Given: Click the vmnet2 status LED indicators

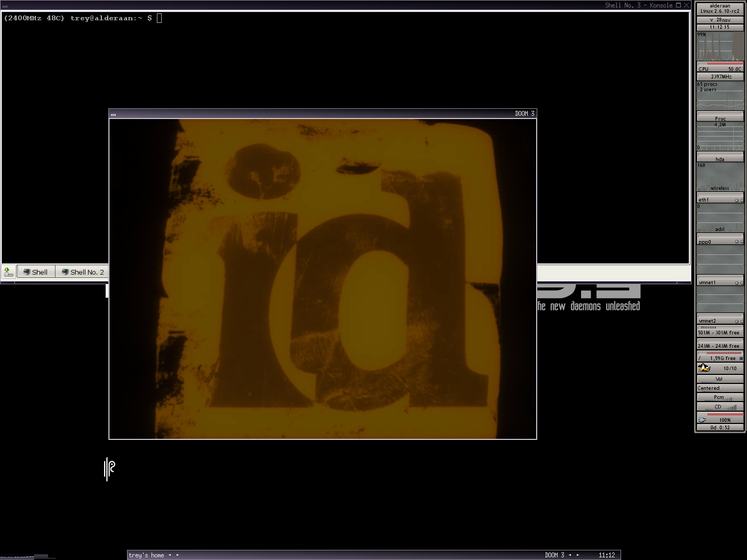Looking at the screenshot, I should [739, 321].
